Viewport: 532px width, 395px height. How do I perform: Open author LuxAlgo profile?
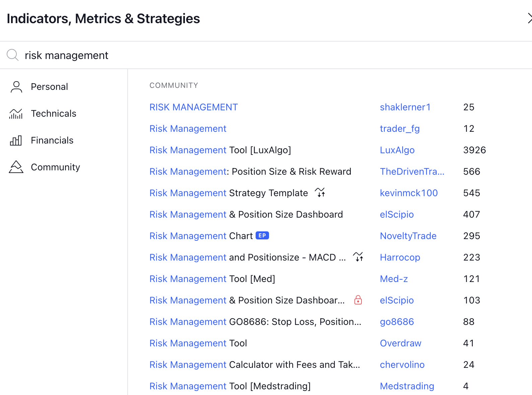tap(397, 150)
